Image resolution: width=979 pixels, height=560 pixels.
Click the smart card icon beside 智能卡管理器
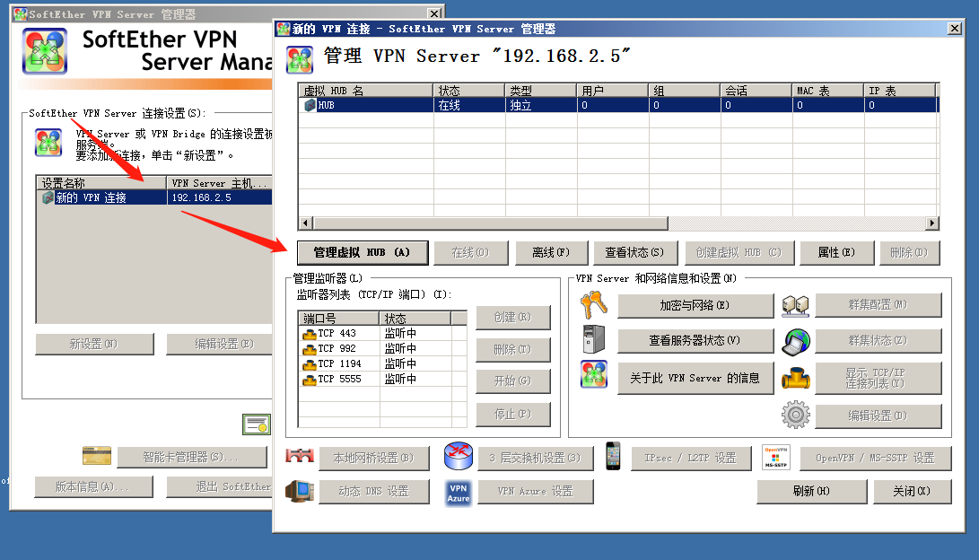[97, 457]
